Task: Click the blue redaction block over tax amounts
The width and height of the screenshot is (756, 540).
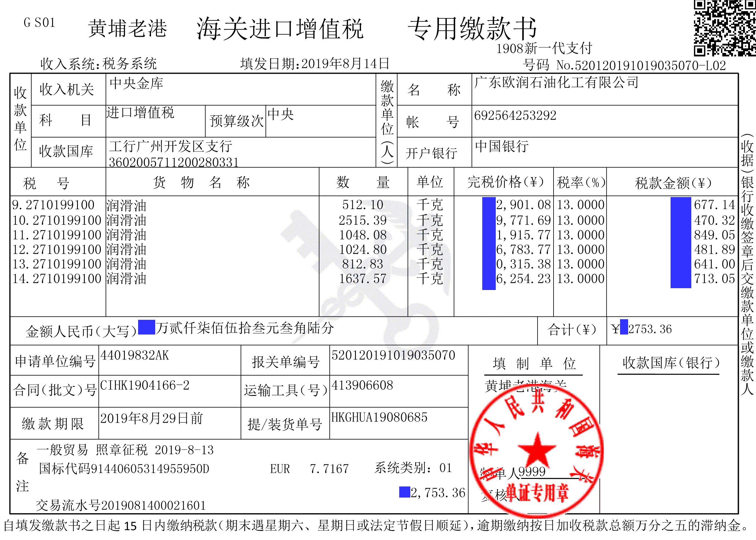Action: (x=680, y=242)
